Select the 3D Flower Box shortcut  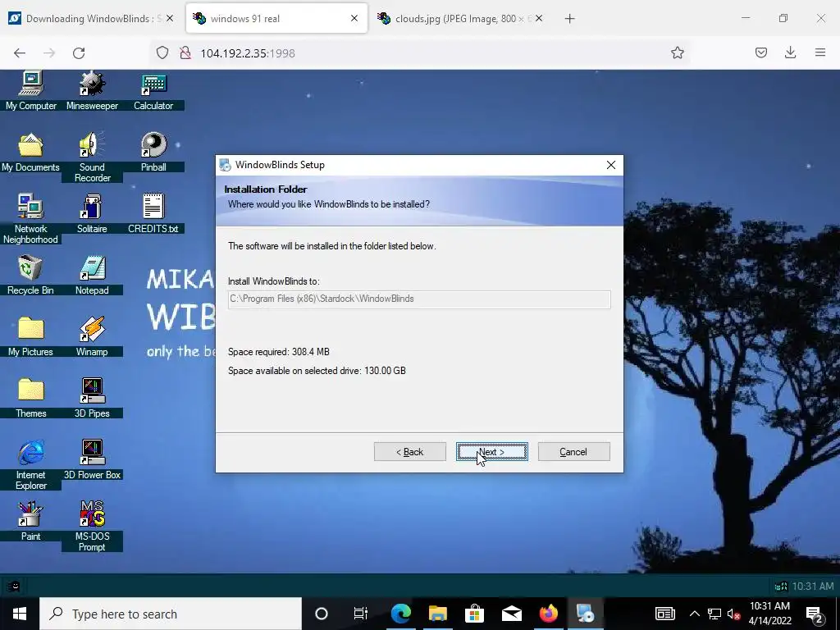click(92, 459)
